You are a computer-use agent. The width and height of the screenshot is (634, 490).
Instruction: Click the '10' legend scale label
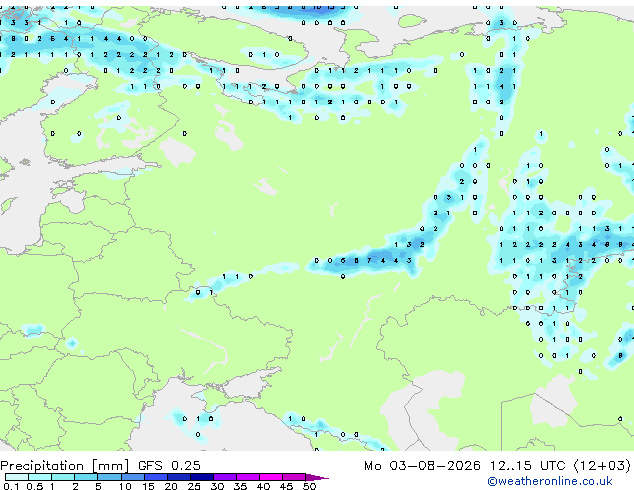(125, 486)
